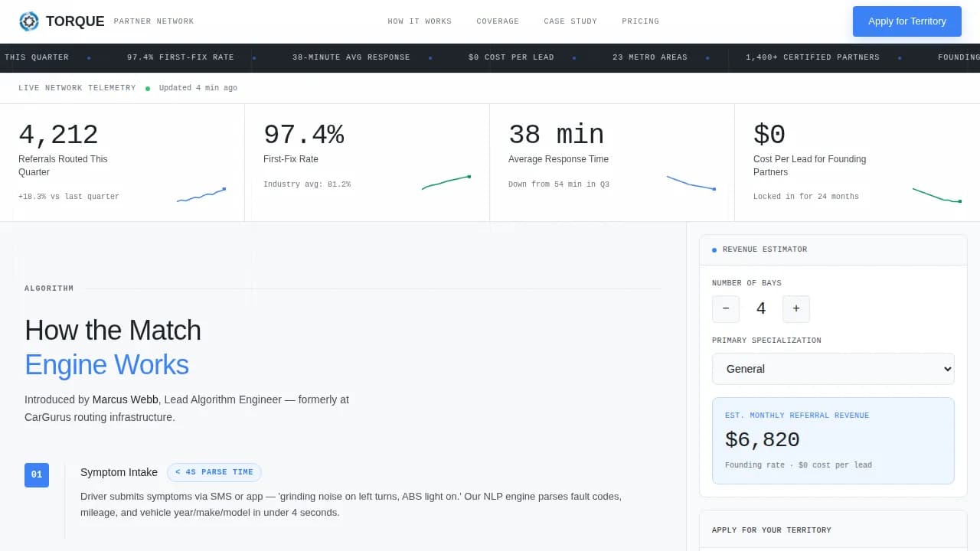Select PRICING from the top navigation
Image resolution: width=980 pixels, height=551 pixels.
(x=640, y=21)
